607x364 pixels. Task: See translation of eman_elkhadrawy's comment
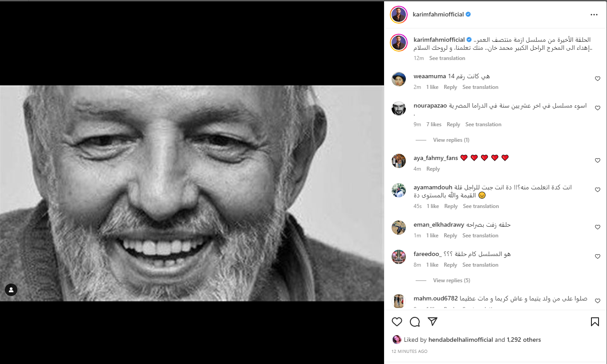point(480,236)
